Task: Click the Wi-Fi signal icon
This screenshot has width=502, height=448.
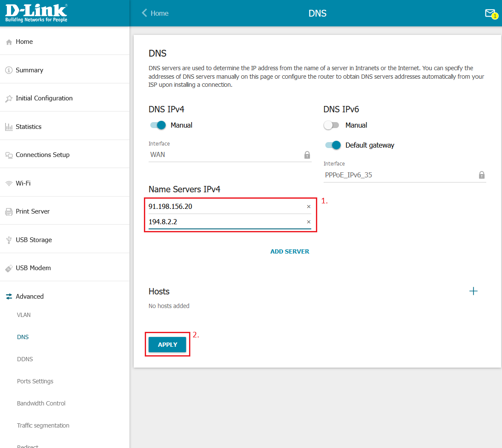Action: 9,183
